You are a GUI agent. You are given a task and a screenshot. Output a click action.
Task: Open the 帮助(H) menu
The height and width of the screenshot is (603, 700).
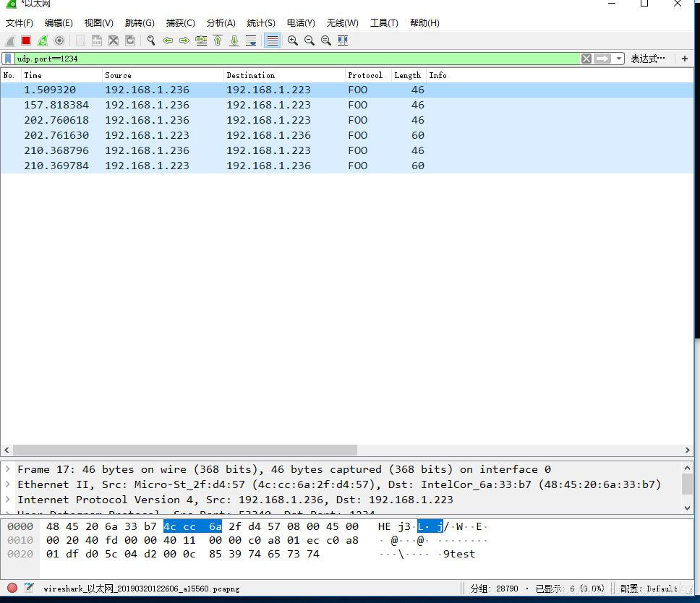click(424, 22)
